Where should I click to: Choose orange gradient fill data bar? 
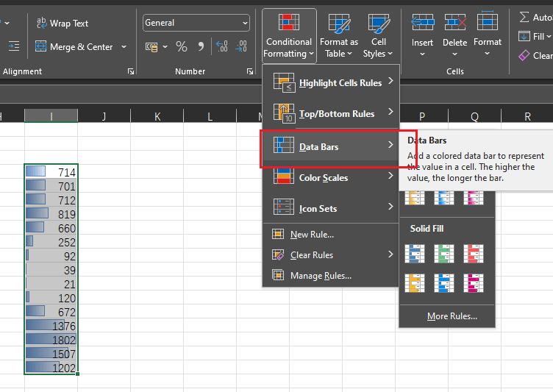(x=415, y=198)
